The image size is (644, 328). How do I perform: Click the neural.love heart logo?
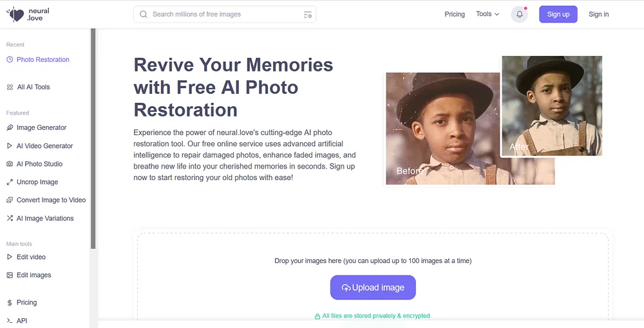pyautogui.click(x=15, y=14)
